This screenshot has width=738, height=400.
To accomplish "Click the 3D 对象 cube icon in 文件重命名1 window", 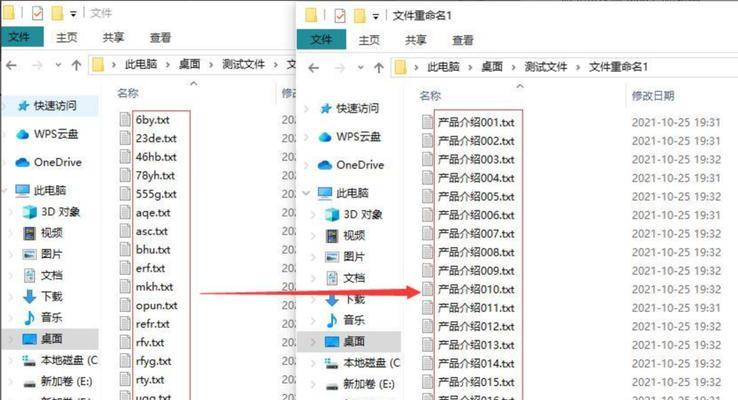I will [x=332, y=215].
